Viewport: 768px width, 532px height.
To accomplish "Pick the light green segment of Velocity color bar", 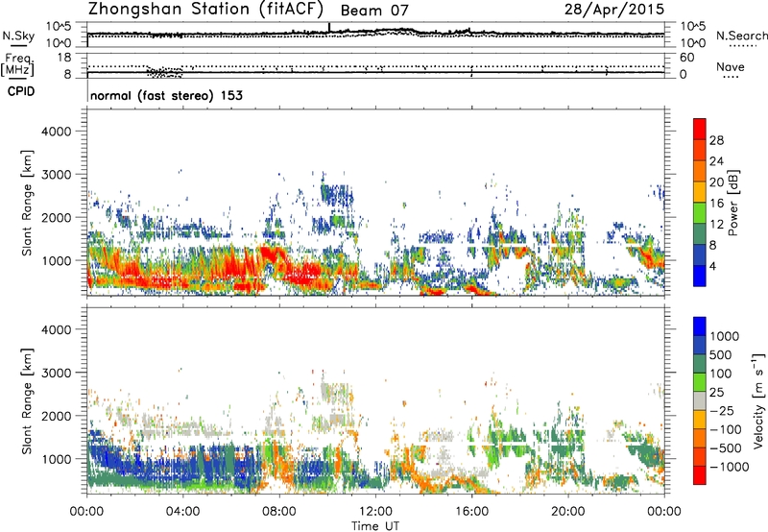I will (x=700, y=381).
